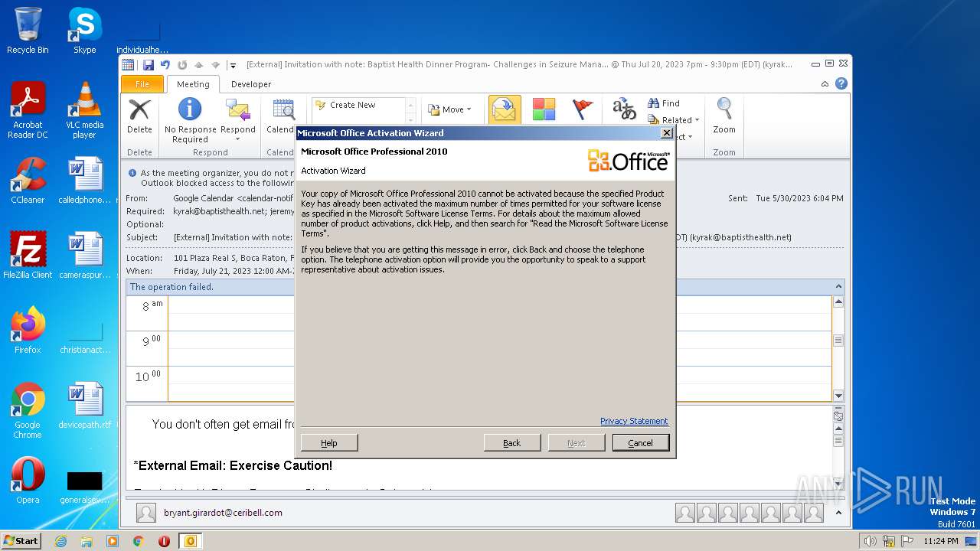Viewport: 980px width, 551px height.
Task: Click Internet Explorer taskbar icon
Action: [x=60, y=541]
